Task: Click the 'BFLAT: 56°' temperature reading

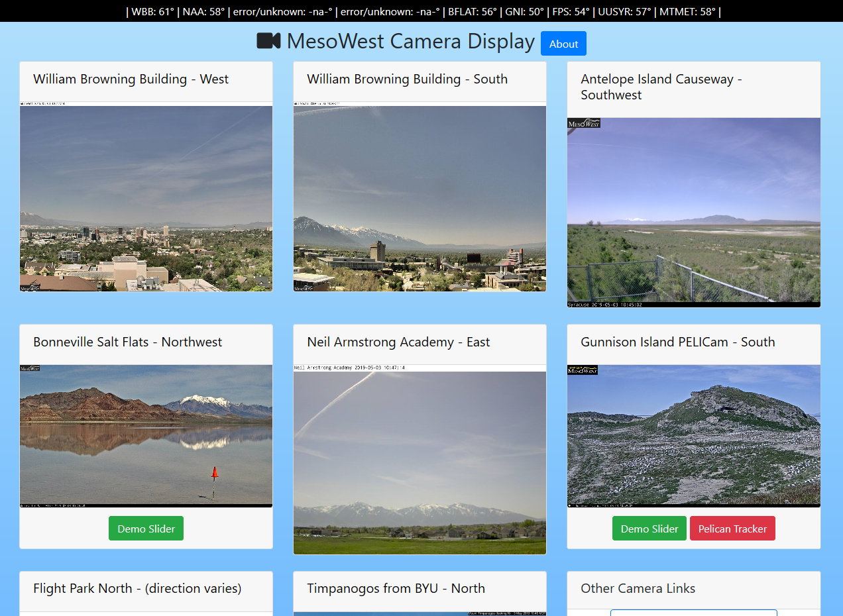Action: click(473, 11)
